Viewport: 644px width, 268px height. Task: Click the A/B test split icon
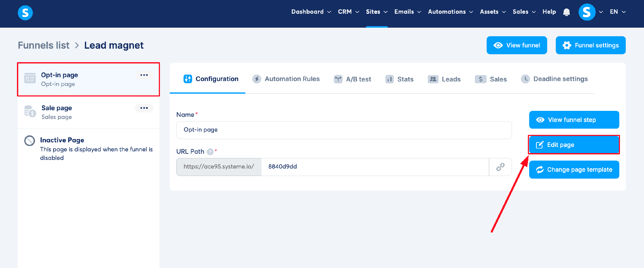(338, 79)
